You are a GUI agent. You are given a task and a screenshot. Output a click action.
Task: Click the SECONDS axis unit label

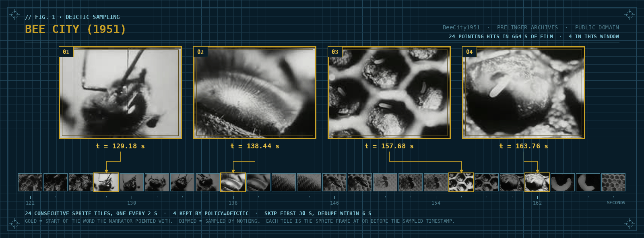616,203
